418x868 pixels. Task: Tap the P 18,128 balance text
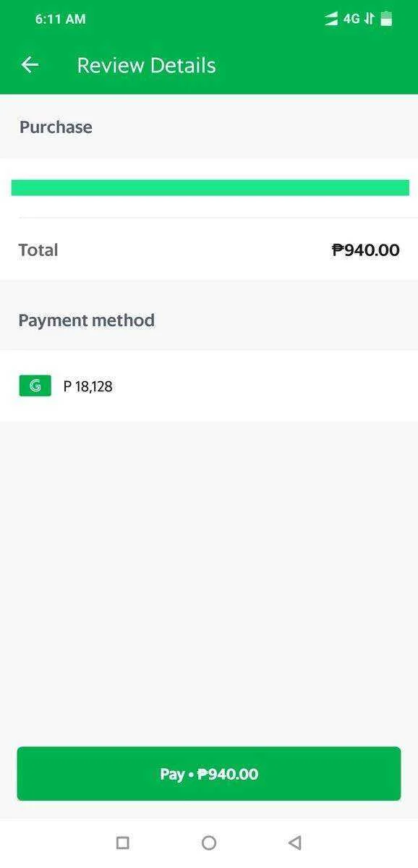click(x=88, y=386)
